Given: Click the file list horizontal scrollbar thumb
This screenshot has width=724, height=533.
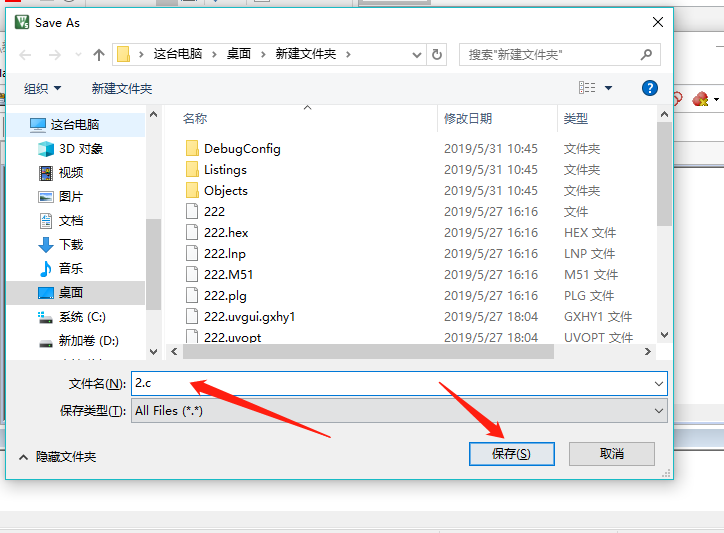Looking at the screenshot, I should 368,352.
